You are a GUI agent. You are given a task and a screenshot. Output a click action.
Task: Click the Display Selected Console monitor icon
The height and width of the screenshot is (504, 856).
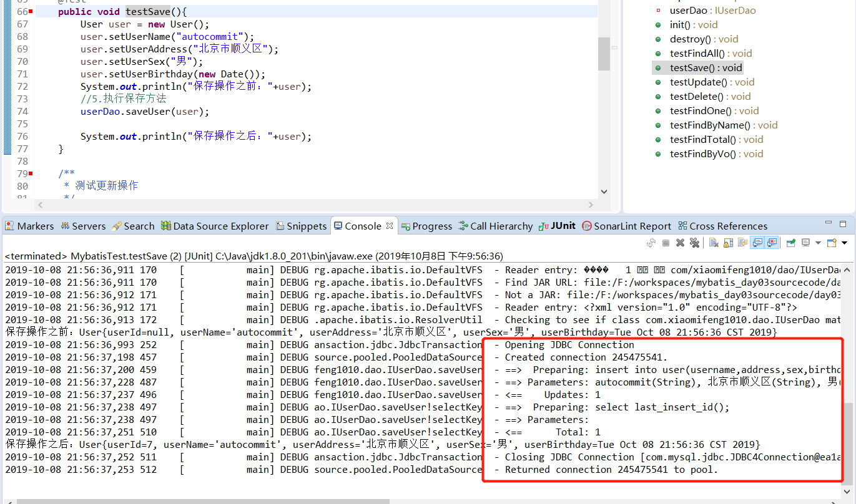(805, 243)
